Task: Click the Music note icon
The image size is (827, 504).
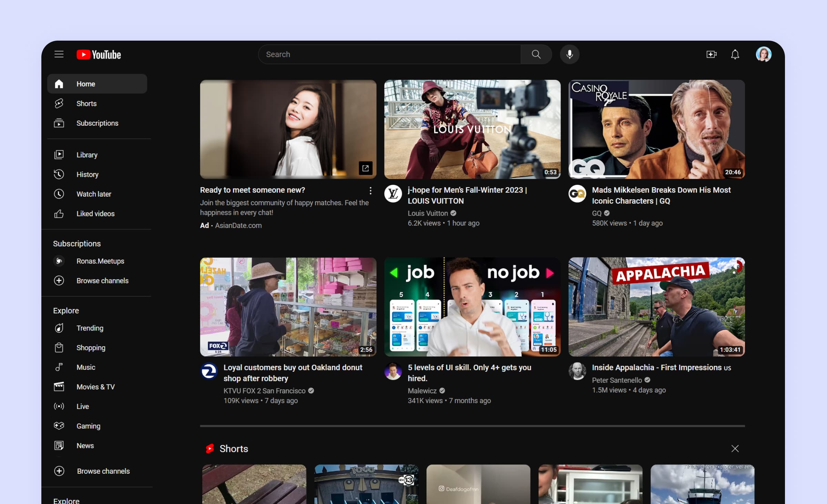Action: pos(59,367)
